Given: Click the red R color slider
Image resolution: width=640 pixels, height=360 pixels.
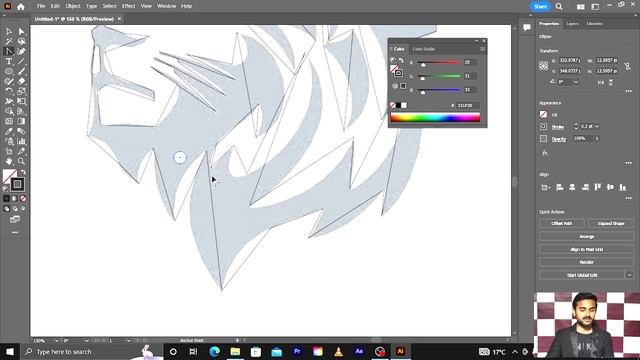Looking at the screenshot, I should (440, 63).
